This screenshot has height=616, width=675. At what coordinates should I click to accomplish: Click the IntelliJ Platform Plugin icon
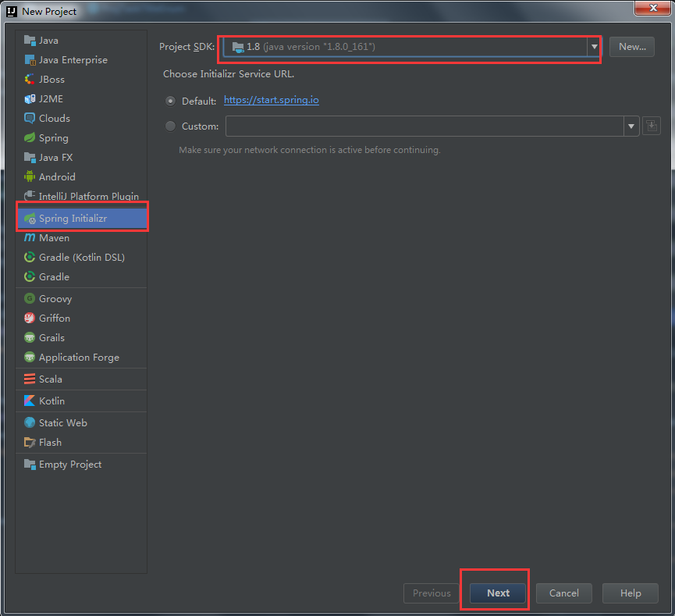[30, 196]
